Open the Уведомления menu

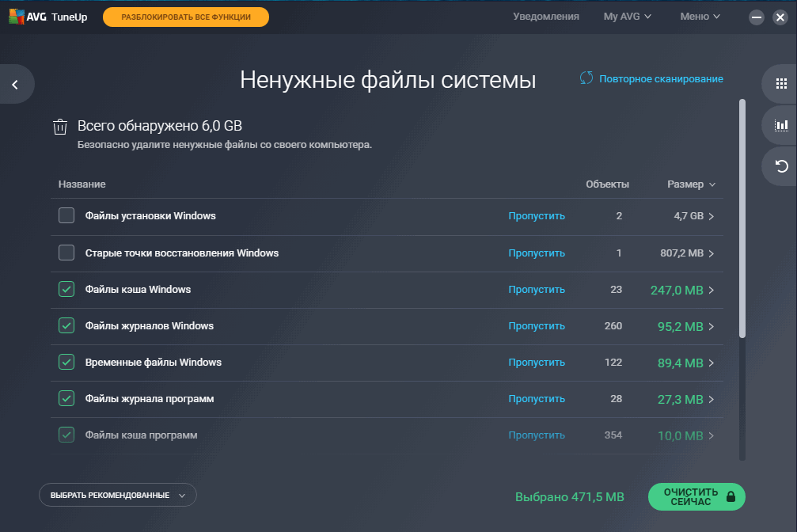[x=546, y=17]
